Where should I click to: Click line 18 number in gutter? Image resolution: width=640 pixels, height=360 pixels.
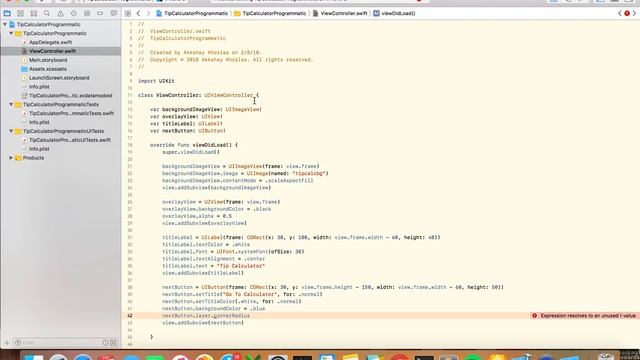(130, 145)
